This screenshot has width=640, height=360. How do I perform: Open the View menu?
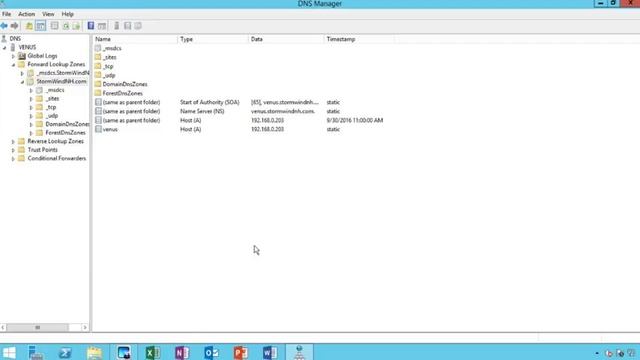(x=48, y=14)
